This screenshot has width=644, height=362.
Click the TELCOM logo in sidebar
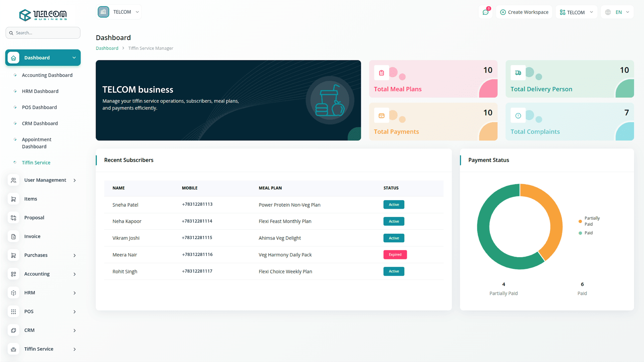click(x=43, y=15)
